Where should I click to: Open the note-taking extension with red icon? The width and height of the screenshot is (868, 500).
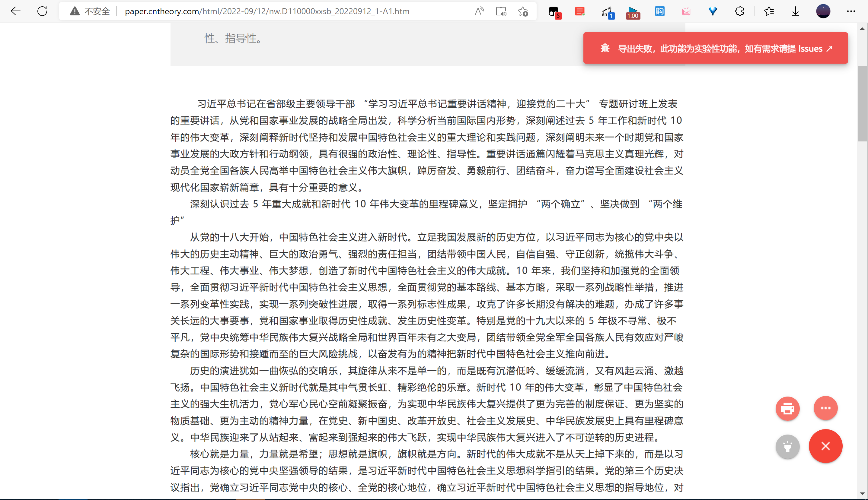click(x=580, y=11)
